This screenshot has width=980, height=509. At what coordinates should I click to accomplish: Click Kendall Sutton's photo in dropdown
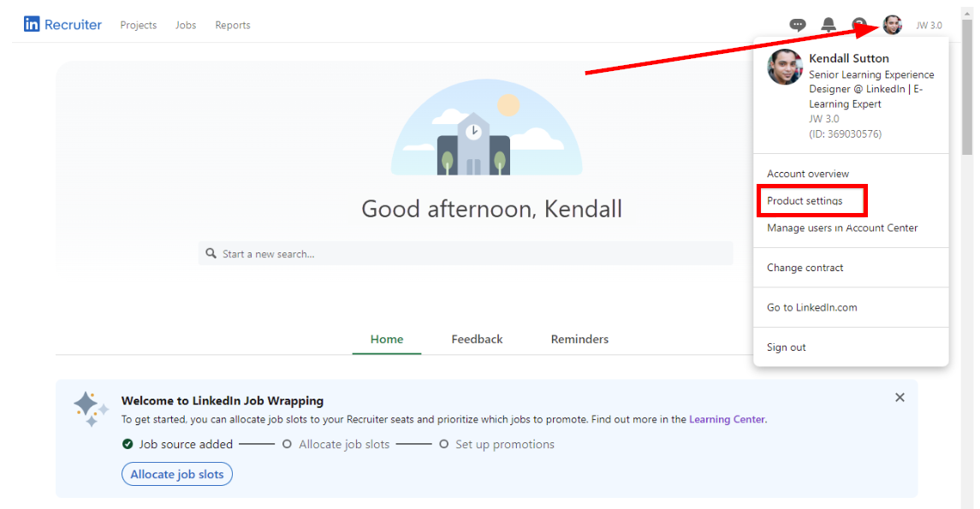point(785,67)
